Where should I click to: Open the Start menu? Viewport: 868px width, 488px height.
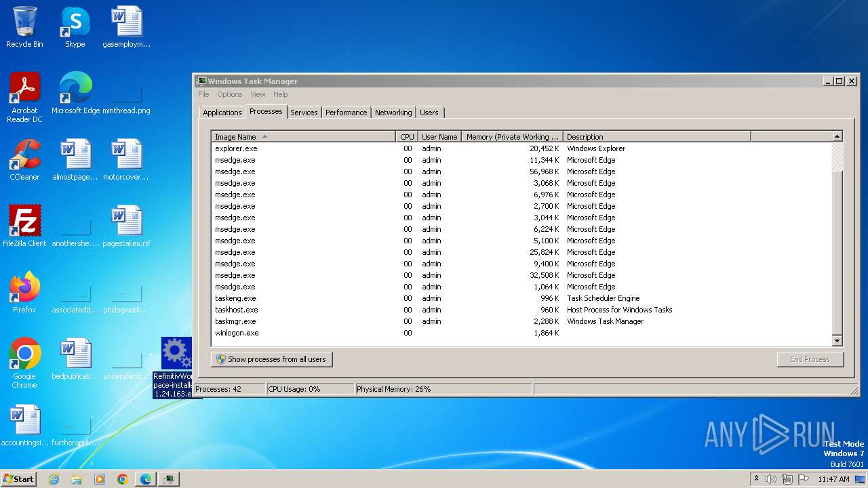pos(19,479)
